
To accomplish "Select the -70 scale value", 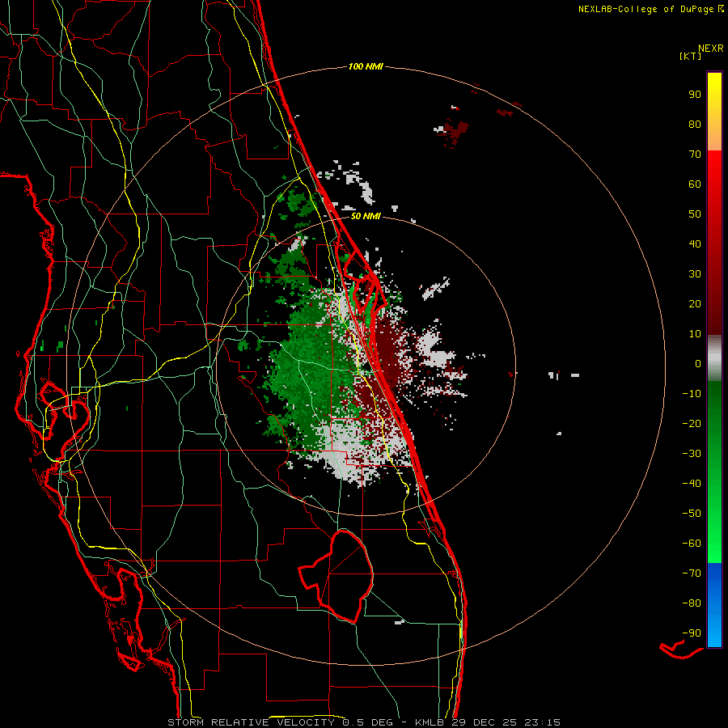I will tap(692, 574).
